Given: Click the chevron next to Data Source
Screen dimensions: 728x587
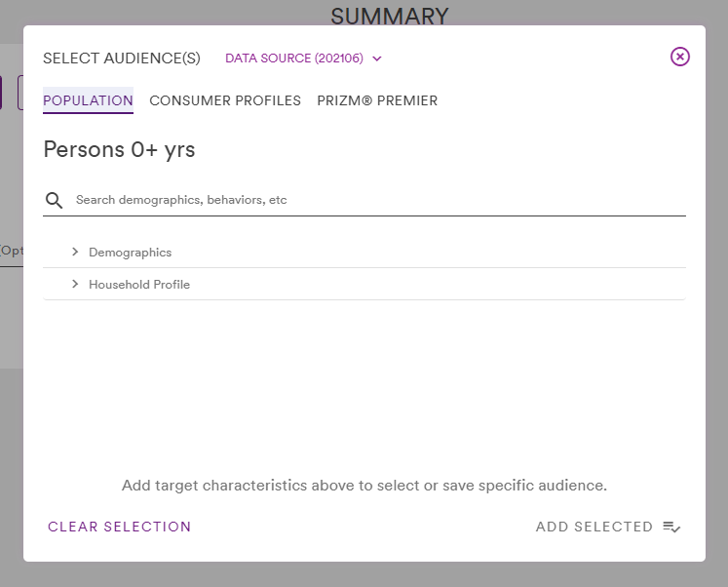Looking at the screenshot, I should pos(377,59).
